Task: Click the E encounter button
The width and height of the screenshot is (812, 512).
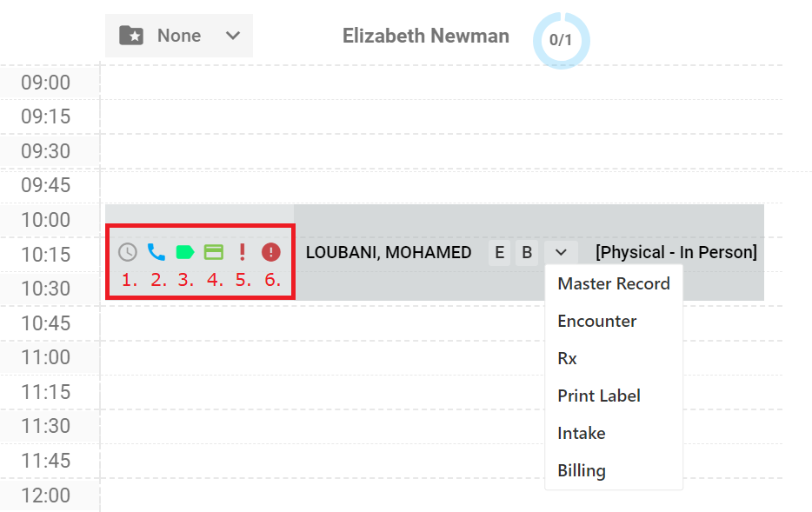Action: click(499, 253)
